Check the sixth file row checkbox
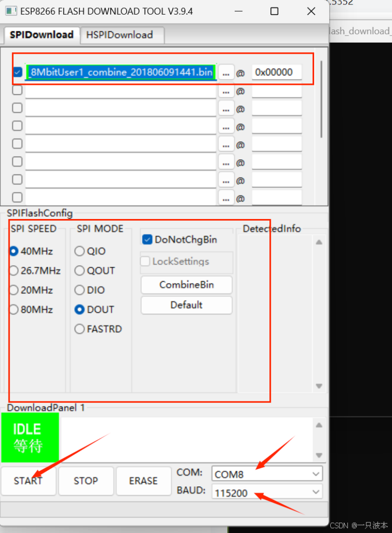 coord(18,161)
